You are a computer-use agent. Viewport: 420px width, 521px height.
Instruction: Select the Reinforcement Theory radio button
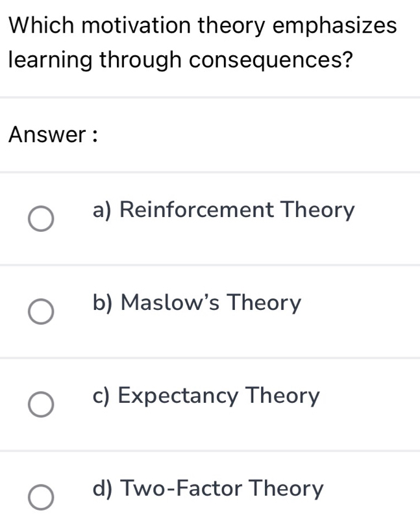[40, 219]
